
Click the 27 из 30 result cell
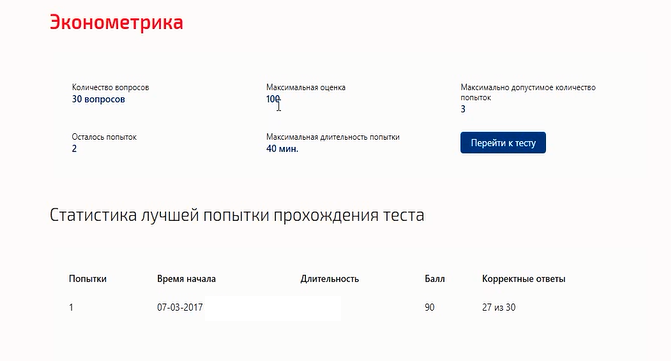(499, 307)
